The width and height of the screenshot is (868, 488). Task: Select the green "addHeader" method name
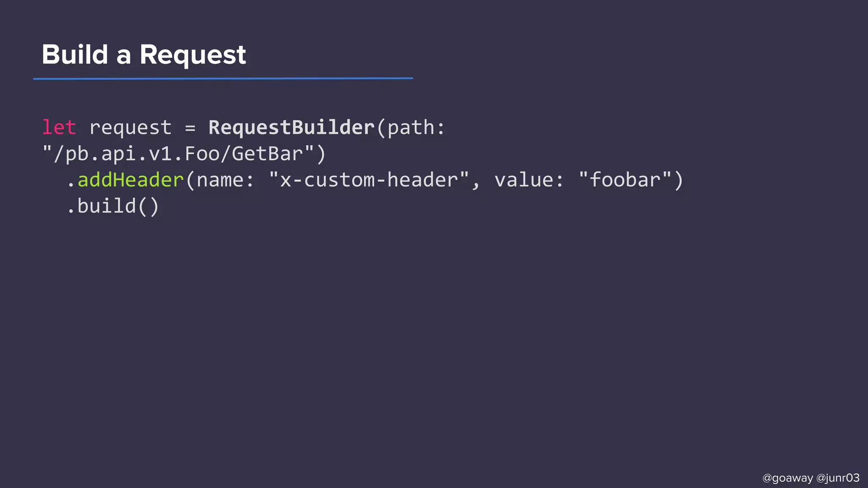point(131,180)
